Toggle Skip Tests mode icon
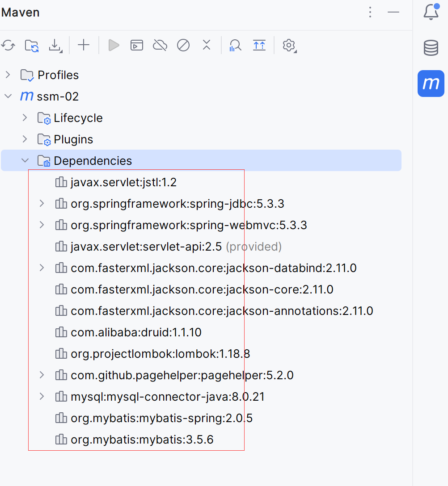This screenshot has width=448, height=486. (x=183, y=45)
